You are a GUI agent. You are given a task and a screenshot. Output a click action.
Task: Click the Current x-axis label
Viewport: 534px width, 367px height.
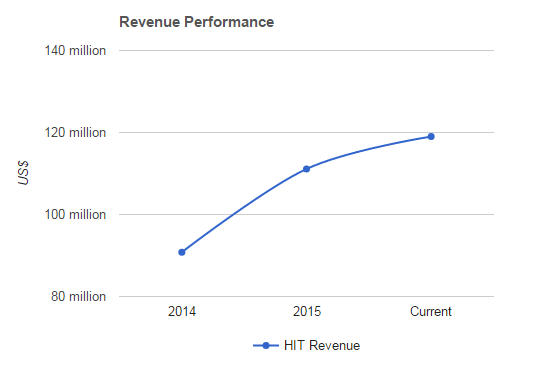tap(431, 312)
